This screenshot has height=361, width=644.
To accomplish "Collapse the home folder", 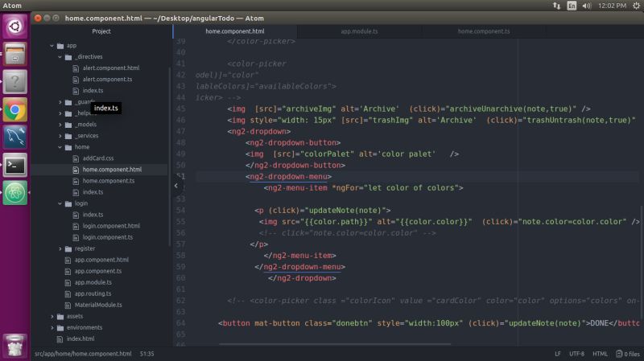I will [x=60, y=147].
